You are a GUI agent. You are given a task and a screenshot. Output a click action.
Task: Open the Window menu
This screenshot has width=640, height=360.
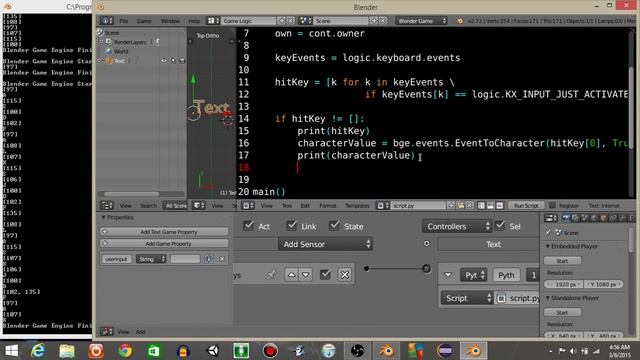[x=170, y=21]
